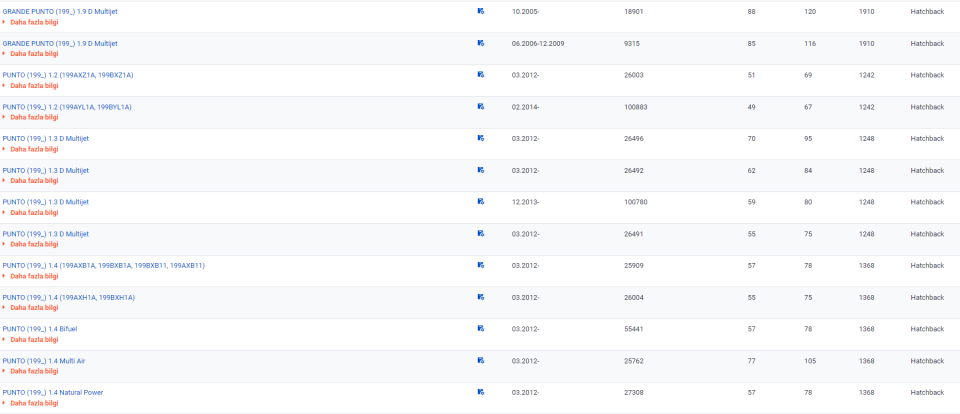Click the icon in the 1.4 199AXB1A row
Viewport: 960px width, 414px height.
coord(481,265)
